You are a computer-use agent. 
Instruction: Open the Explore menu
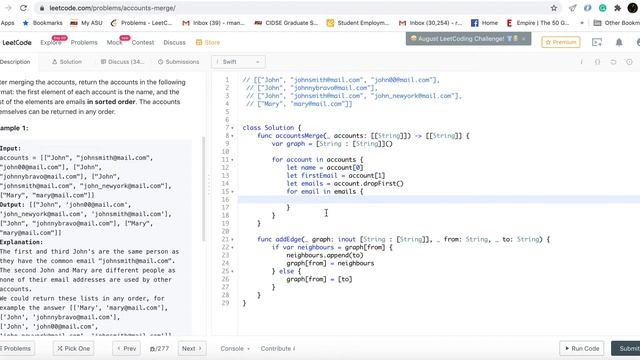coord(51,42)
